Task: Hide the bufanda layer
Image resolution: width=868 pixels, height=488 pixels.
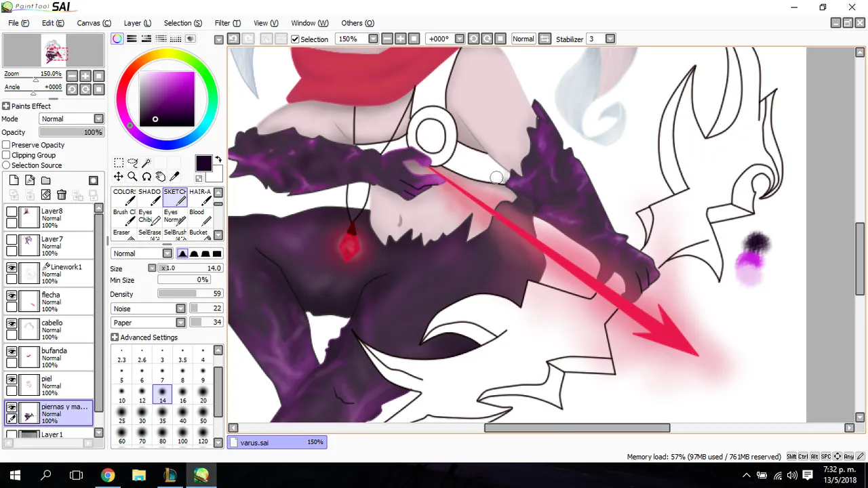Action: point(12,351)
